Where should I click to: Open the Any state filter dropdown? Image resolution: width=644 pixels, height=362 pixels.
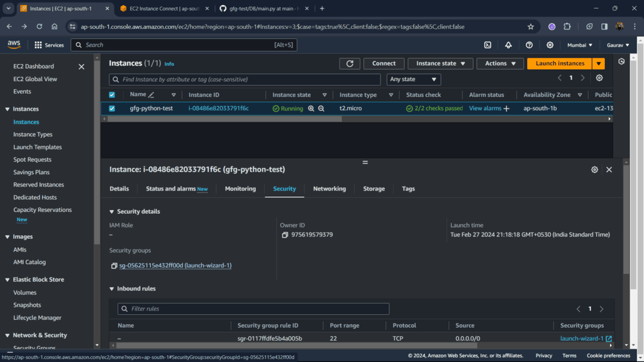point(413,79)
